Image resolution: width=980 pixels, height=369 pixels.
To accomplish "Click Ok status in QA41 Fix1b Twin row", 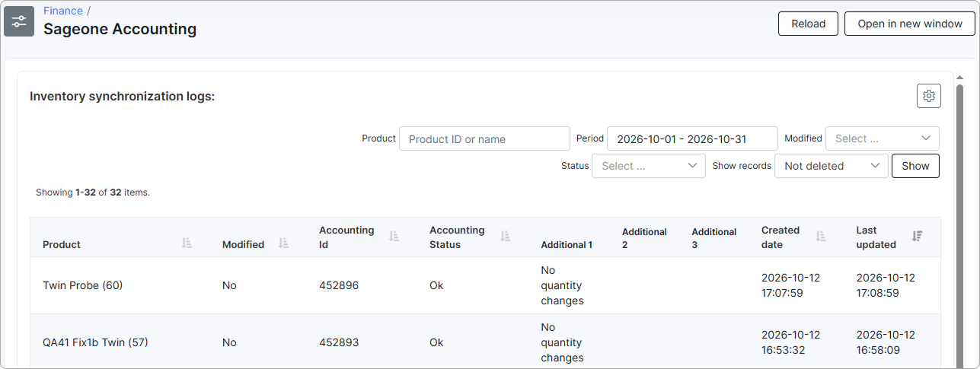I will 436,342.
